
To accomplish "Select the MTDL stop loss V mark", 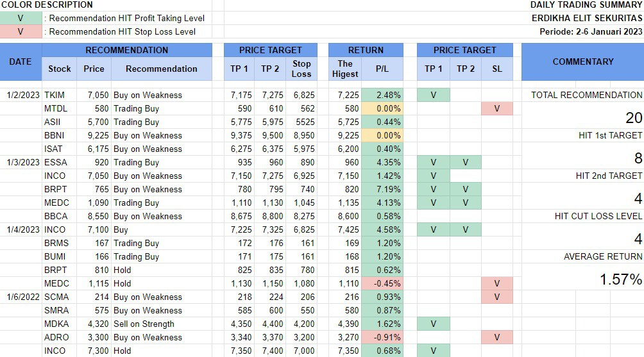I will pos(497,108).
